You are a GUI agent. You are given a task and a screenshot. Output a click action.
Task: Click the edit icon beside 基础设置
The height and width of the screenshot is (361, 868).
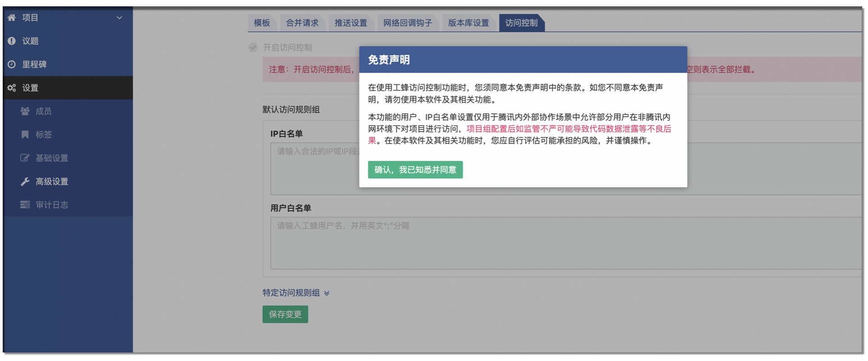coord(25,158)
